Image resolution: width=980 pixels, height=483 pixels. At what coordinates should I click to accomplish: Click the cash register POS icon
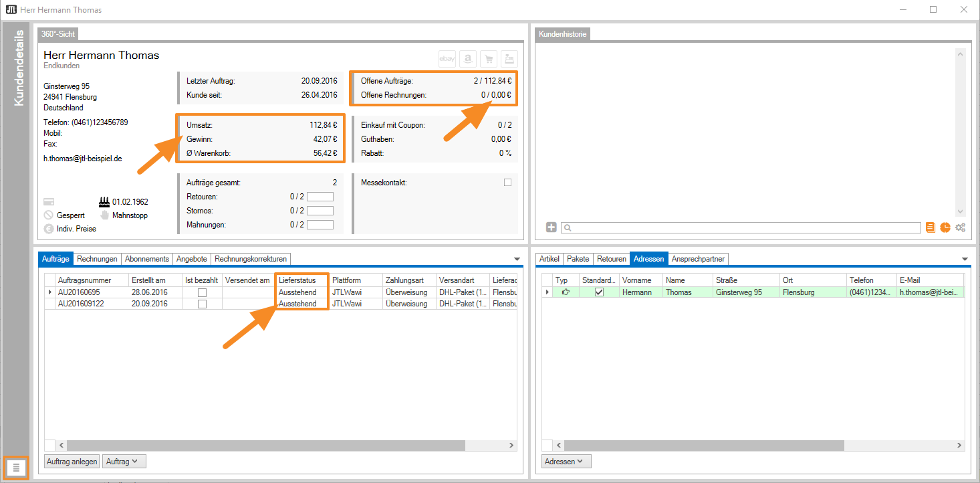509,59
